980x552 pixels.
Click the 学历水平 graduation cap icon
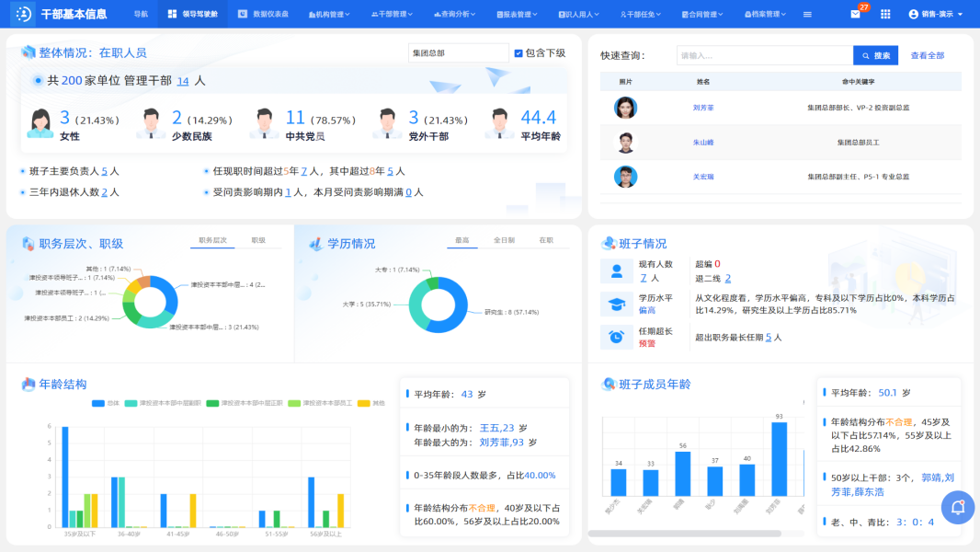tap(613, 304)
